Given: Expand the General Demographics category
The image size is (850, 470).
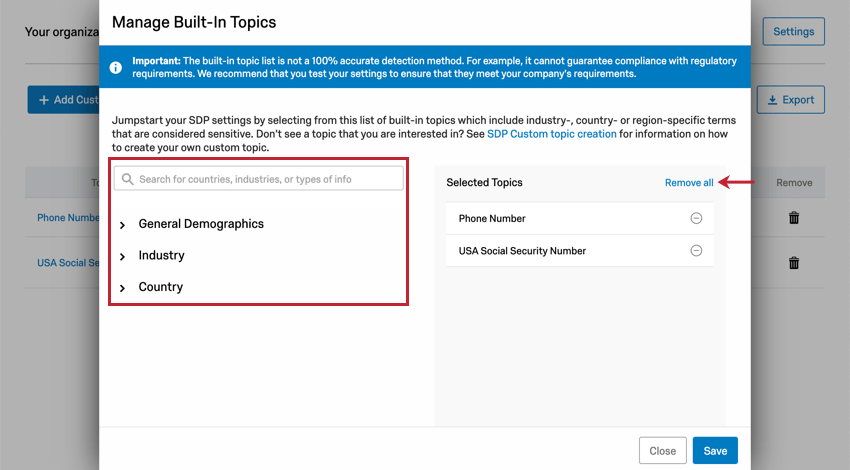Looking at the screenshot, I should point(123,225).
